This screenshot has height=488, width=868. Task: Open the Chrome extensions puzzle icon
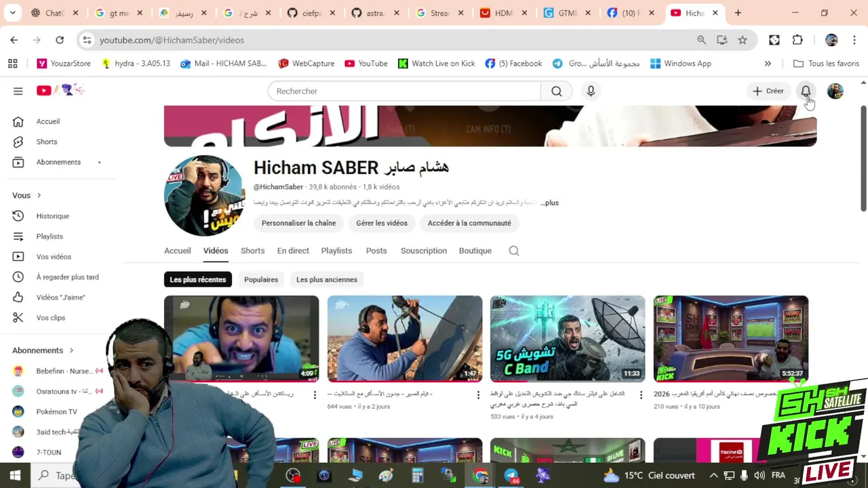pos(797,40)
